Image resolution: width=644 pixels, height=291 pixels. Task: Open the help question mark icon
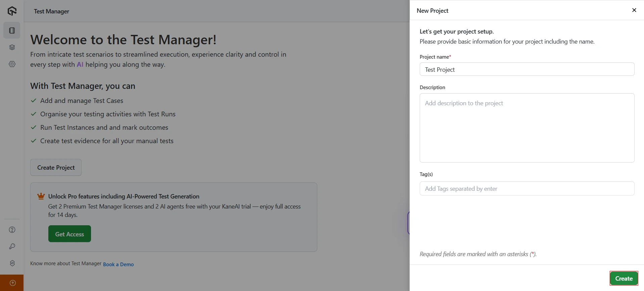(12, 230)
